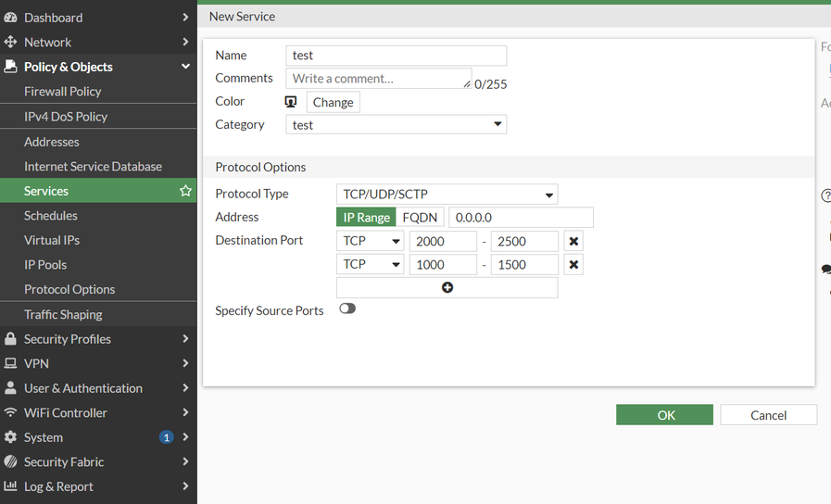Enable Specify Source Ports toggle
831x504 pixels.
[x=347, y=309]
